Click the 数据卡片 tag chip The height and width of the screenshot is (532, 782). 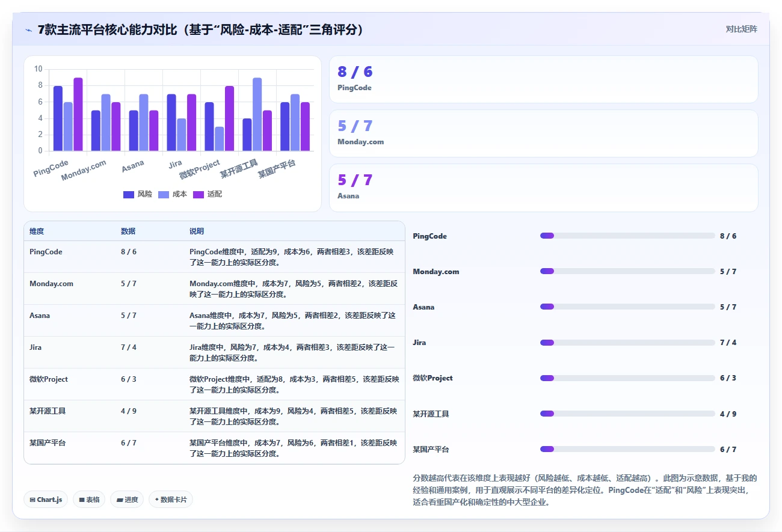171,500
